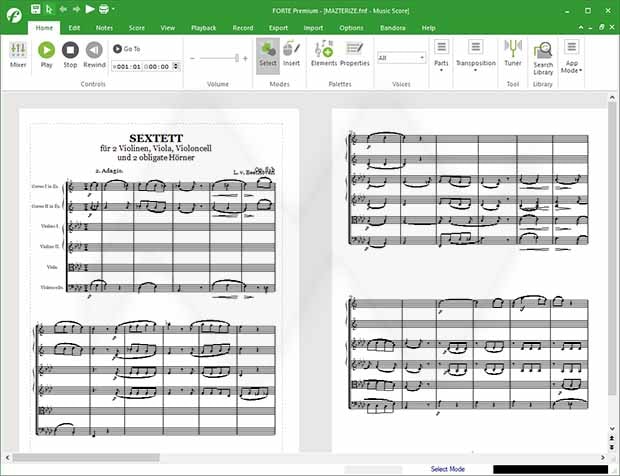Click the redo right-arrow icon in title bar
This screenshot has height=476, width=620.
(x=76, y=9)
